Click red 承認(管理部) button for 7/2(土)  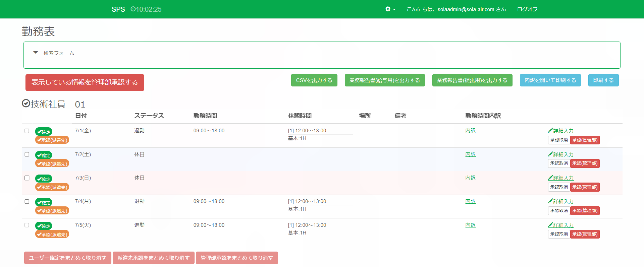click(x=585, y=163)
